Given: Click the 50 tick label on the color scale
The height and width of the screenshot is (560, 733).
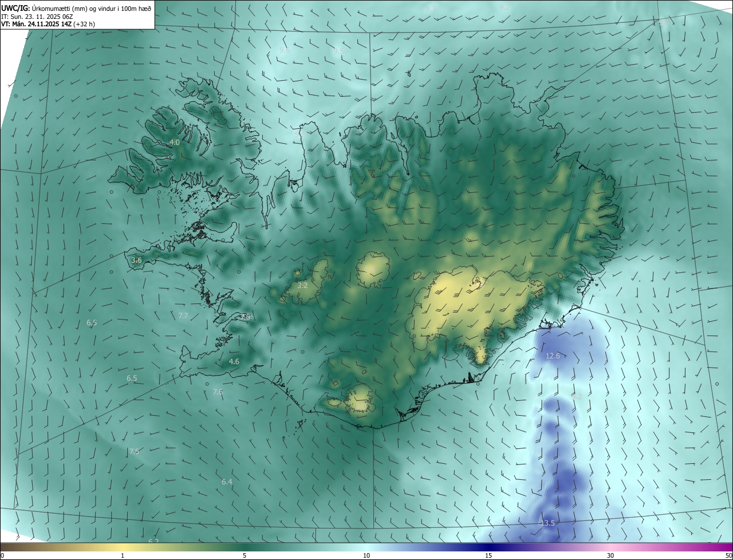Looking at the screenshot, I should 728,555.
